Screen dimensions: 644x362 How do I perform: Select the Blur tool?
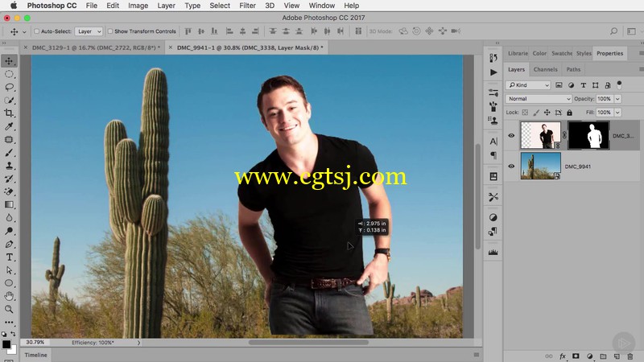(9, 218)
